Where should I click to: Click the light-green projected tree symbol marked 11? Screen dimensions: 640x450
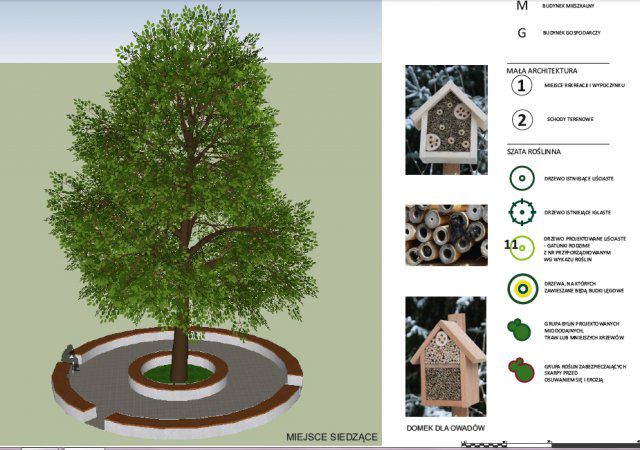pyautogui.click(x=520, y=247)
